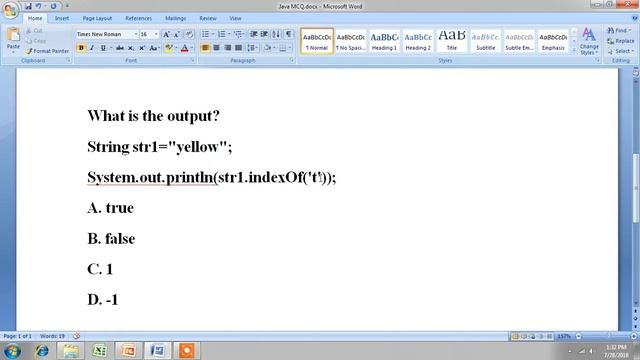Screen dimensions: 640x360
Task: Open Shading color dropdown
Action: tap(274, 48)
